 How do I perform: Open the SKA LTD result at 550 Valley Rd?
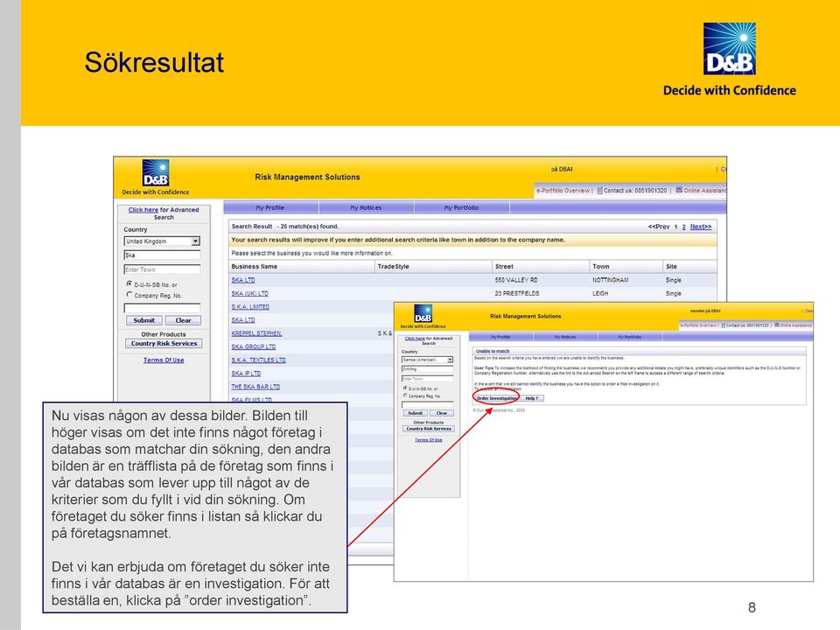[243, 280]
